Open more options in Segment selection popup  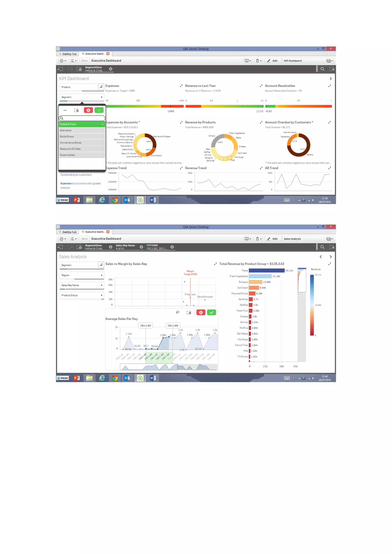pyautogui.click(x=65, y=110)
